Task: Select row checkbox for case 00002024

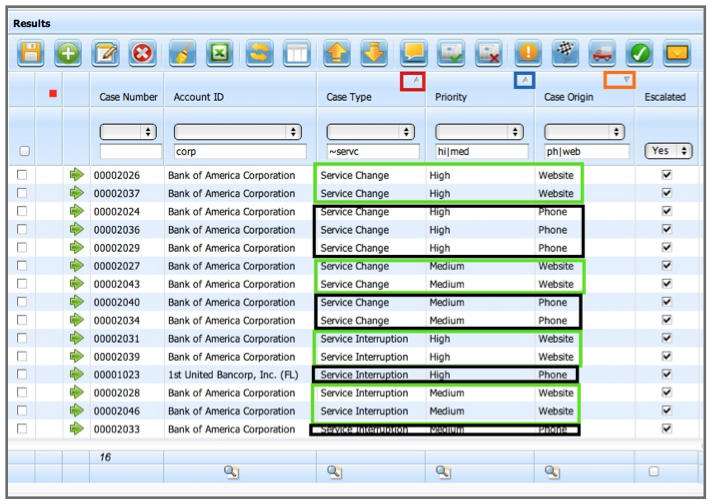Action: 22,211
